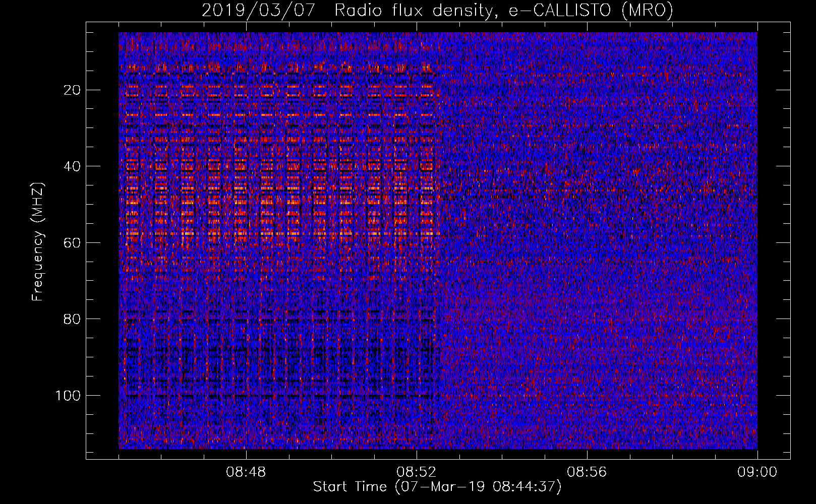816x504 pixels.
Task: Click the 100 frequency tick label
Action: pyautogui.click(x=68, y=396)
